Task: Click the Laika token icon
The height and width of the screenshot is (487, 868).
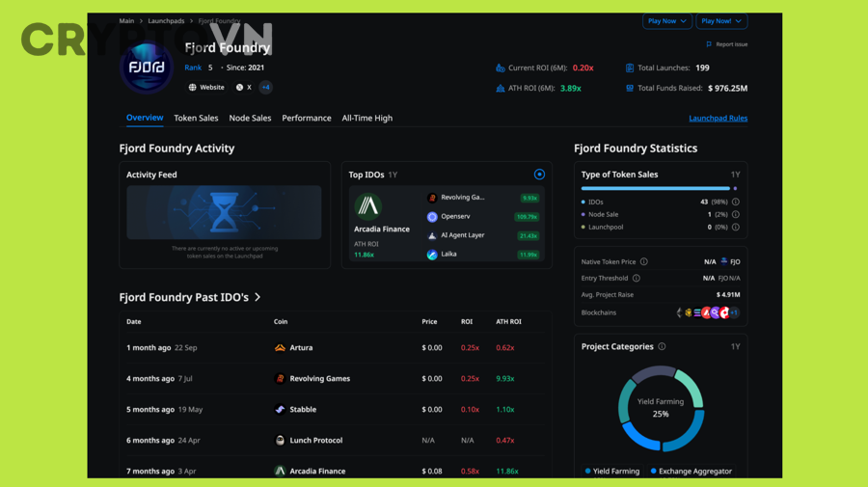Action: (x=432, y=255)
